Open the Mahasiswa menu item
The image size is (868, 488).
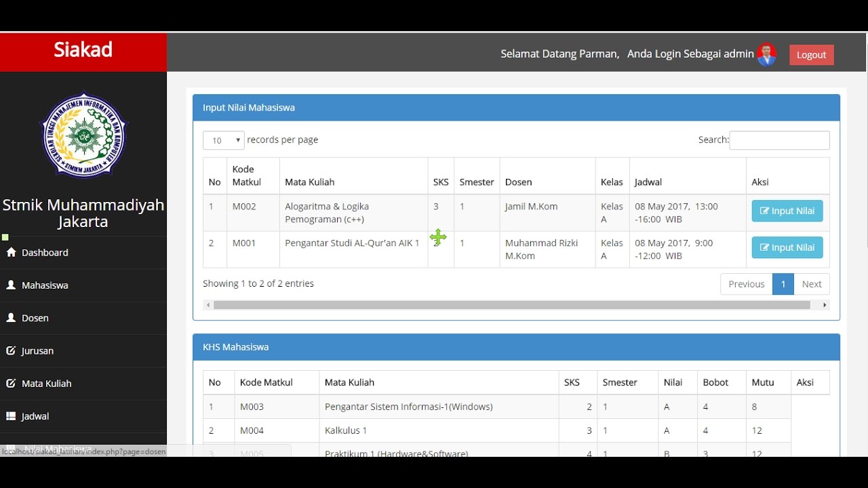(x=83, y=285)
